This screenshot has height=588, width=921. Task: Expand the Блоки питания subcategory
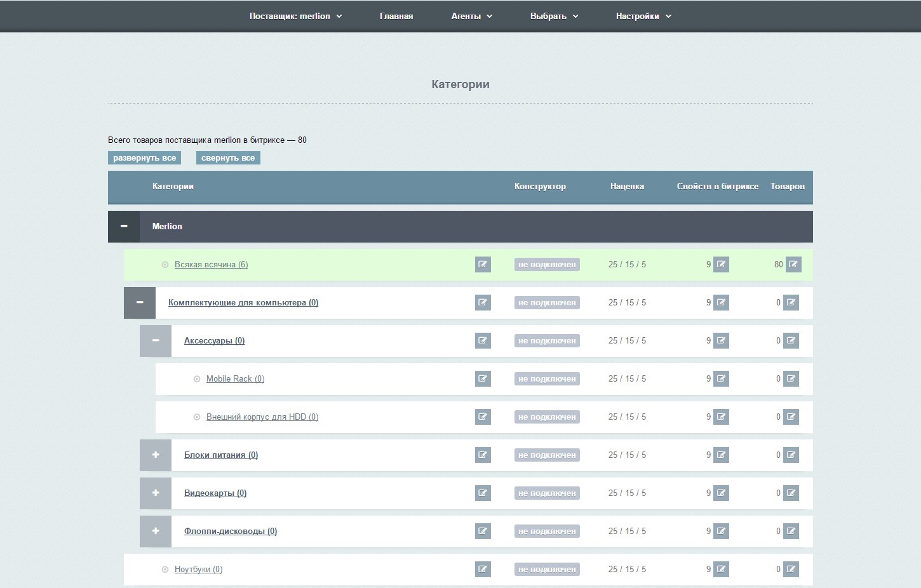tap(156, 455)
